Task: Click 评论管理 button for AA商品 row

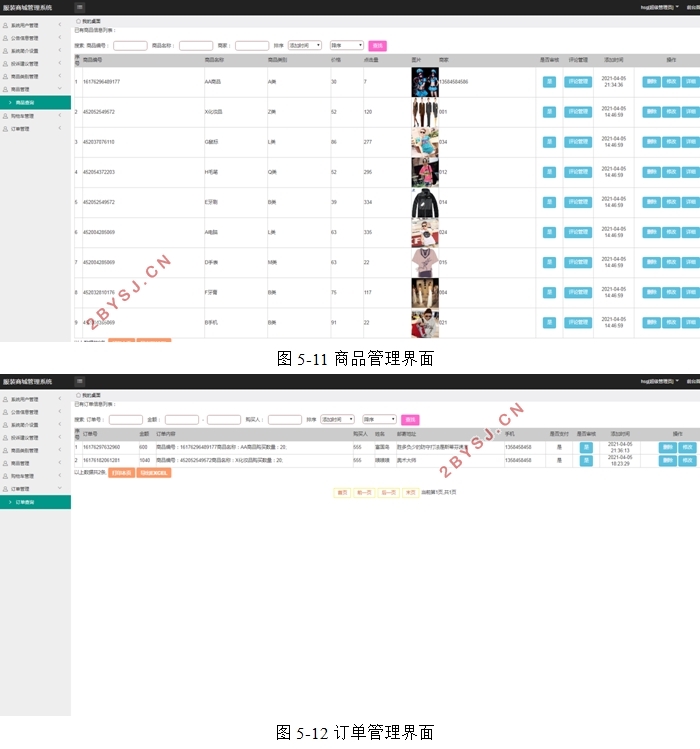Action: 578,82
